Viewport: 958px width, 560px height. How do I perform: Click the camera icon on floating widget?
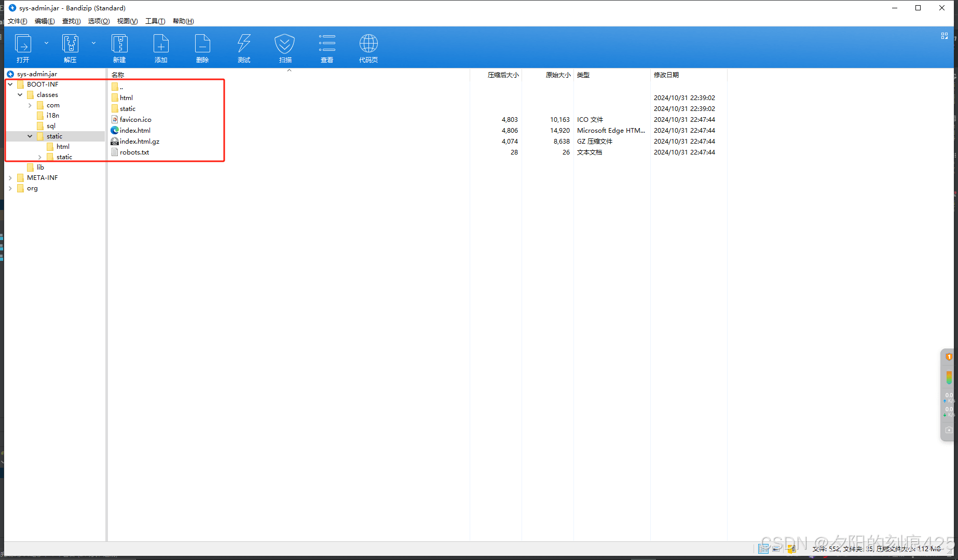point(949,430)
